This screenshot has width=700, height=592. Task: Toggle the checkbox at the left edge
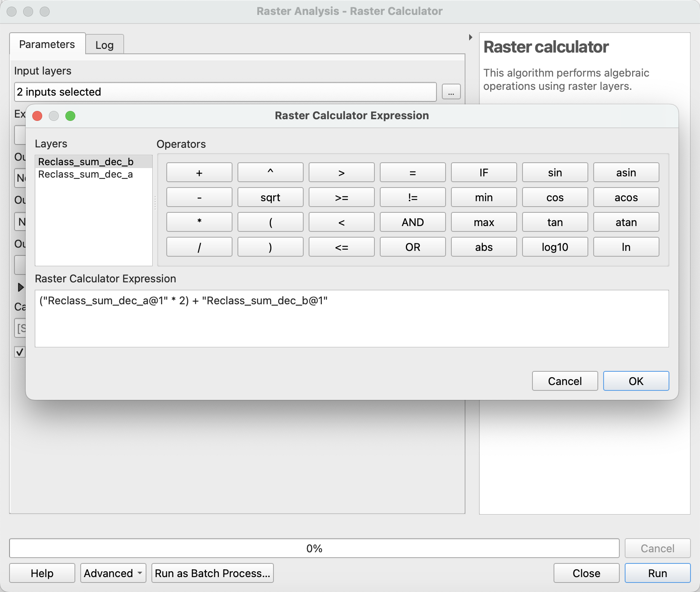pyautogui.click(x=19, y=352)
